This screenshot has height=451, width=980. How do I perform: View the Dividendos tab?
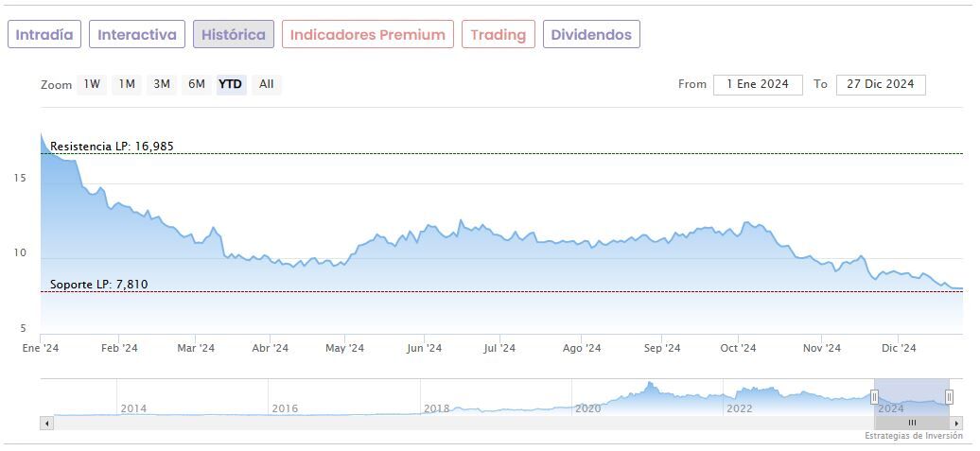591,35
